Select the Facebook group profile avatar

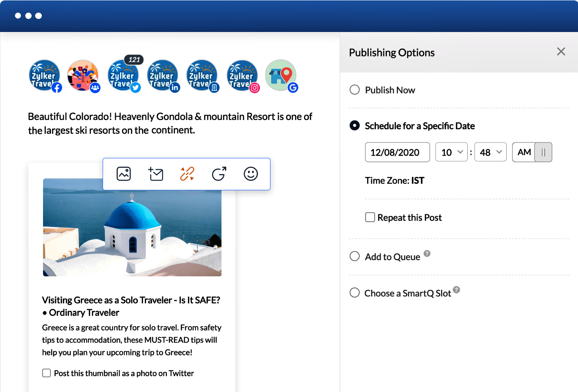[83, 75]
